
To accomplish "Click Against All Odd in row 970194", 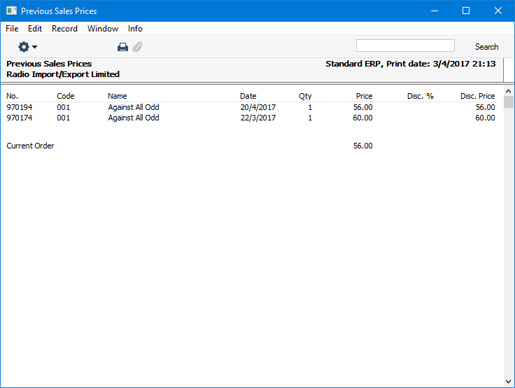I will [x=133, y=107].
